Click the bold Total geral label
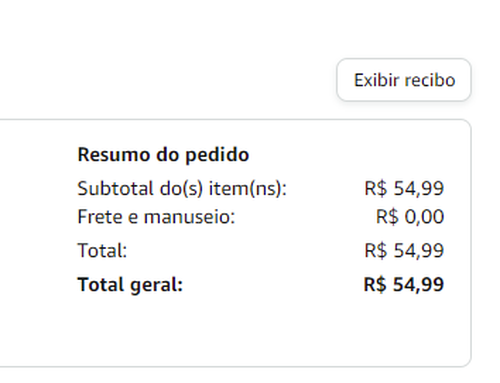500x383 pixels. (130, 285)
